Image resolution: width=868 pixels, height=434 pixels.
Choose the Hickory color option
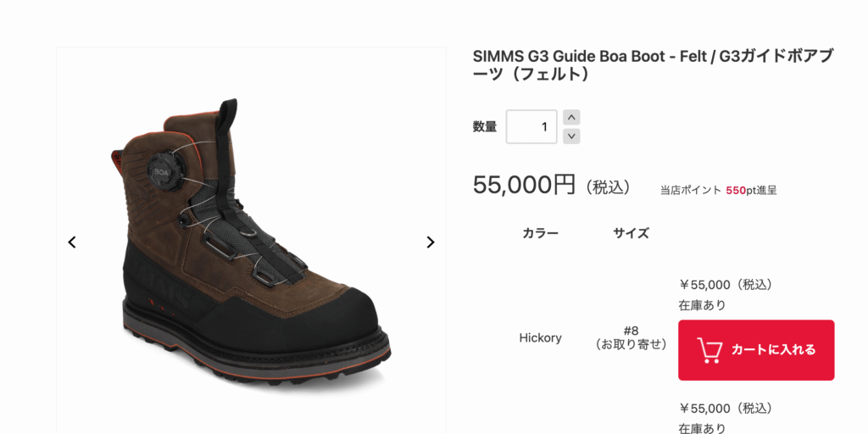tap(540, 337)
